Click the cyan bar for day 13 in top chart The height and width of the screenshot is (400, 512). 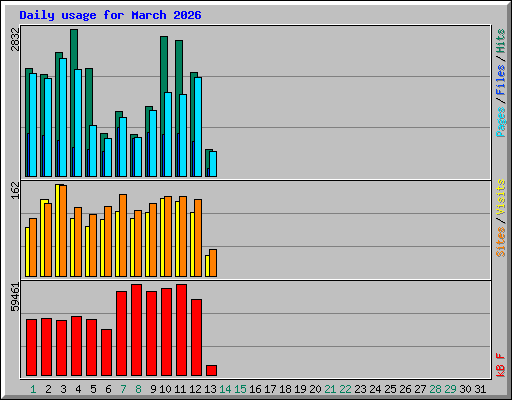click(x=213, y=164)
